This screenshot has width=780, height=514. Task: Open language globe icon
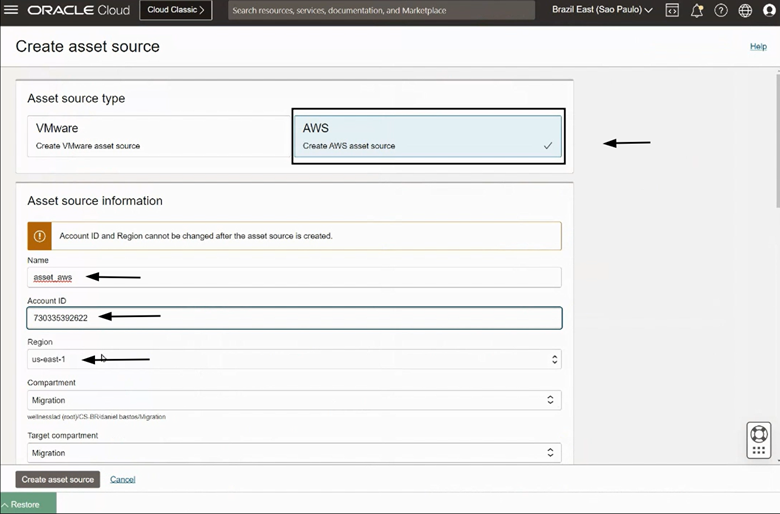click(744, 11)
